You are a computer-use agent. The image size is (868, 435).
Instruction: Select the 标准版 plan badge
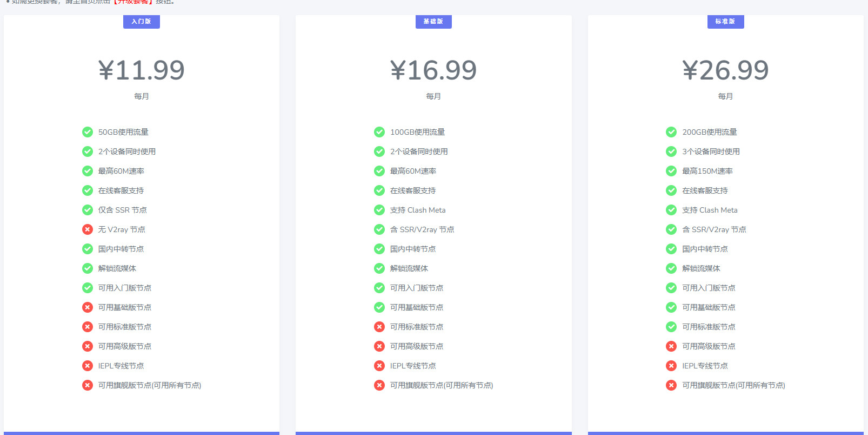click(x=725, y=22)
